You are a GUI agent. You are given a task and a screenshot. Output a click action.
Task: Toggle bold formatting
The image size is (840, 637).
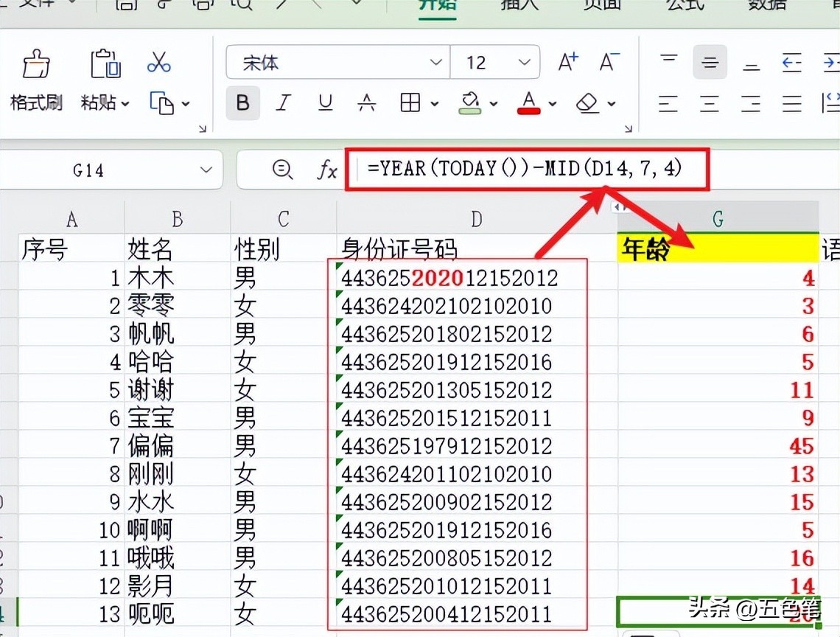click(242, 103)
